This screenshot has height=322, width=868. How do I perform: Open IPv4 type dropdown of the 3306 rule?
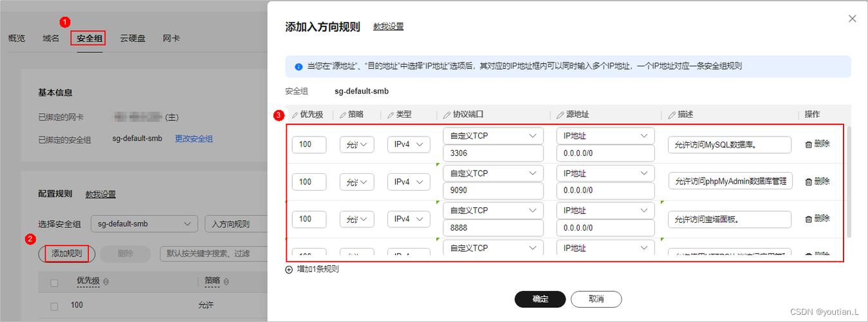click(409, 144)
